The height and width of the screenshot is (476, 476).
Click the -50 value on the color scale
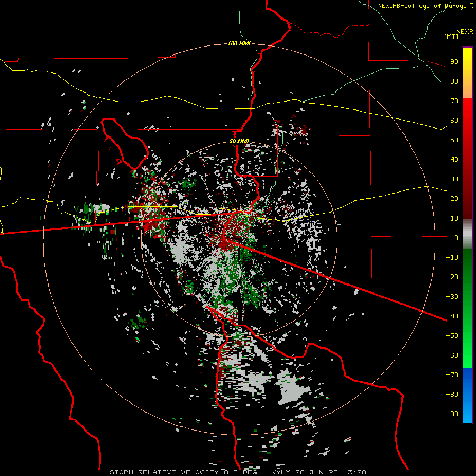point(452,336)
